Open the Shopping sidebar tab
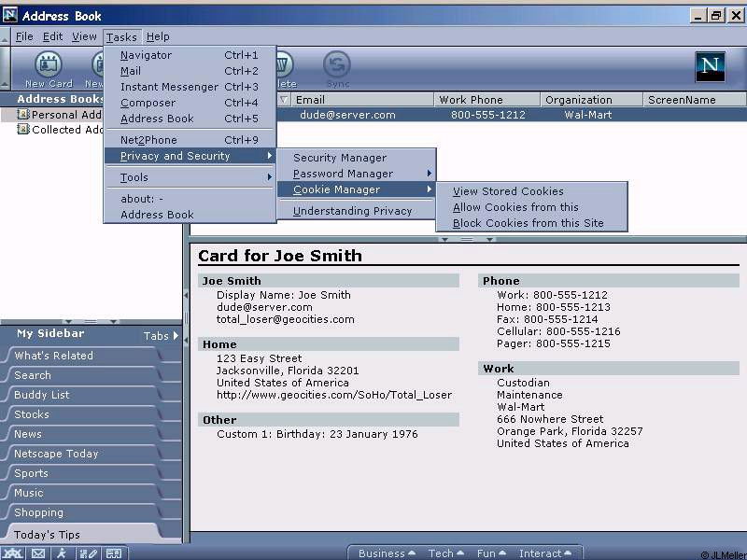 pos(83,512)
